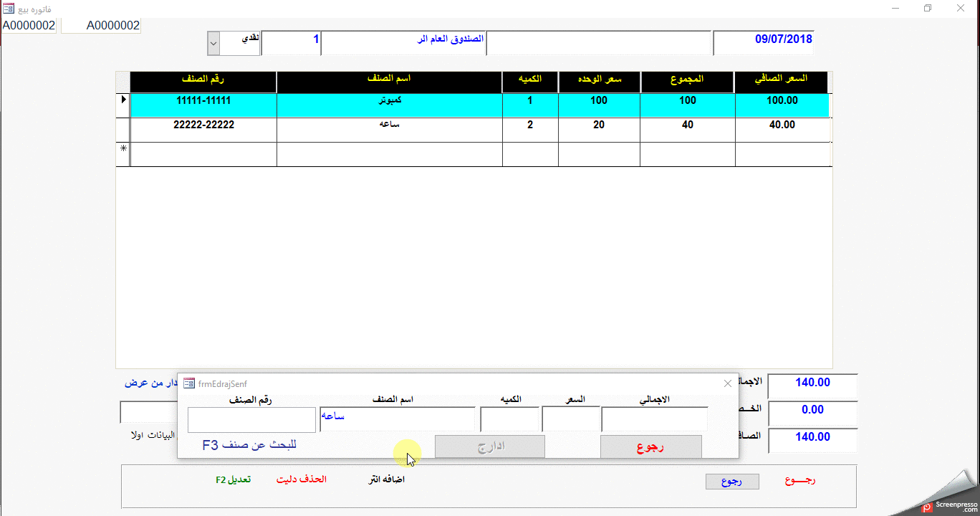Screen dimensions: 980x516
Task: Open the نقدي payment type dropdown
Action: (213, 43)
